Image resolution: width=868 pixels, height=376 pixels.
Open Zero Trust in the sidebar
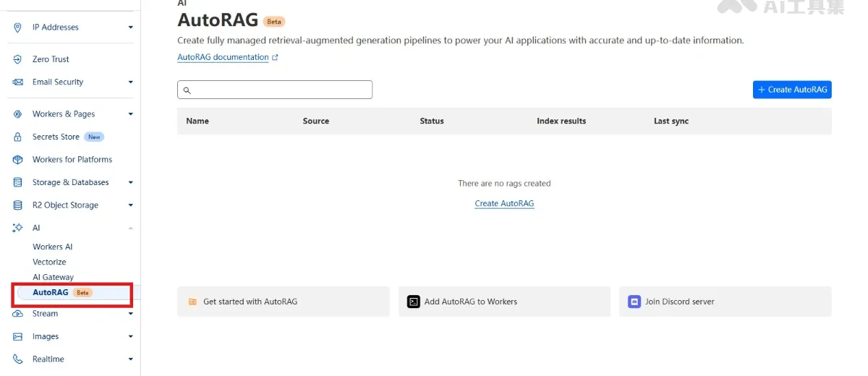[51, 59]
